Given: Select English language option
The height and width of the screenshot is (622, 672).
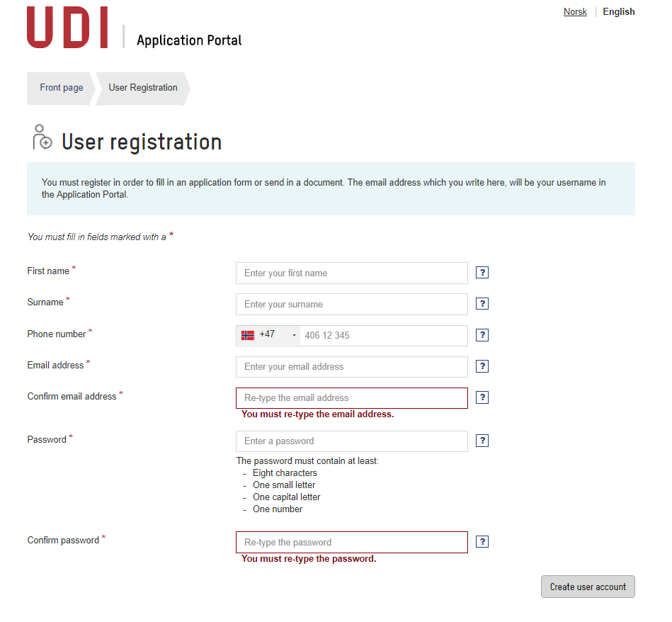Looking at the screenshot, I should [619, 12].
